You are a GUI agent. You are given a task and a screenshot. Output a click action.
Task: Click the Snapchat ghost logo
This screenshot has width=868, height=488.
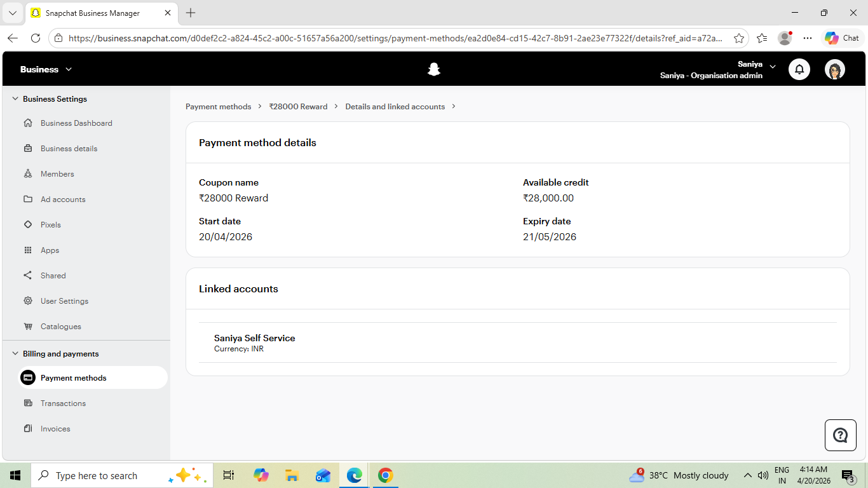tap(434, 69)
